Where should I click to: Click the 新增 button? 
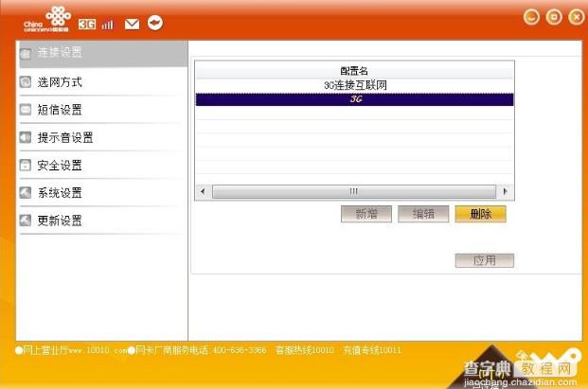pos(366,214)
